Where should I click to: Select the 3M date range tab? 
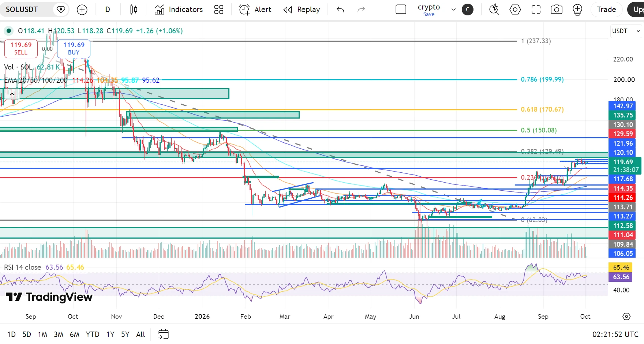point(59,334)
